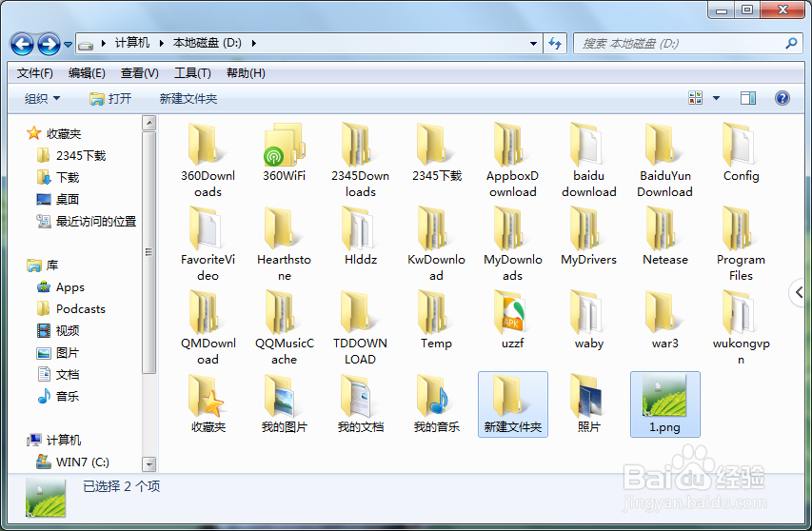
Task: Expand the address bar history dropdown
Action: [x=533, y=44]
